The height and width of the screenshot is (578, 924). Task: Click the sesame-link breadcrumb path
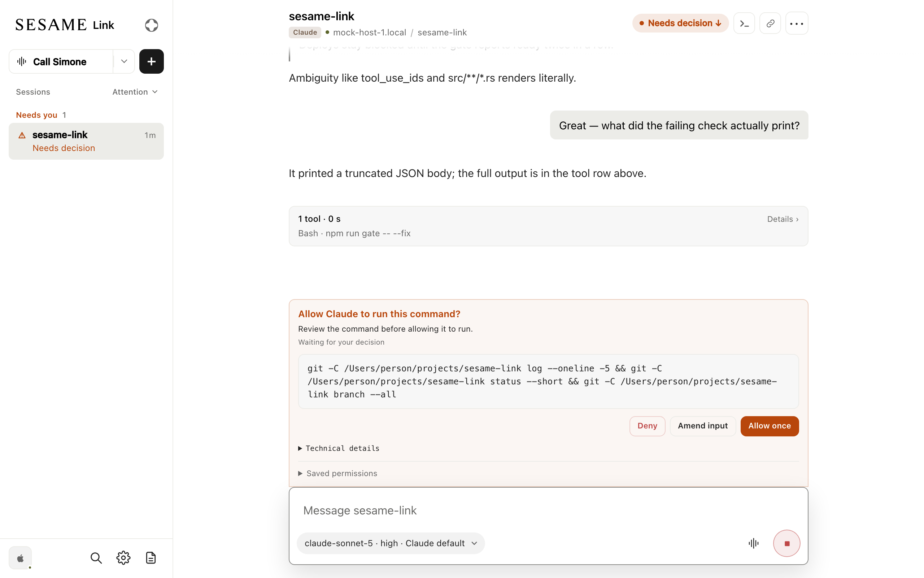(442, 33)
